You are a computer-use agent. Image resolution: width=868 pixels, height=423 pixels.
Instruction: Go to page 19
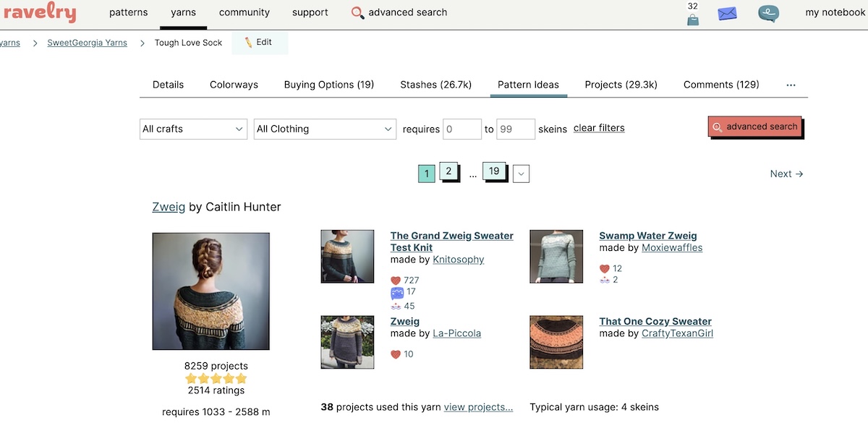[x=494, y=171]
